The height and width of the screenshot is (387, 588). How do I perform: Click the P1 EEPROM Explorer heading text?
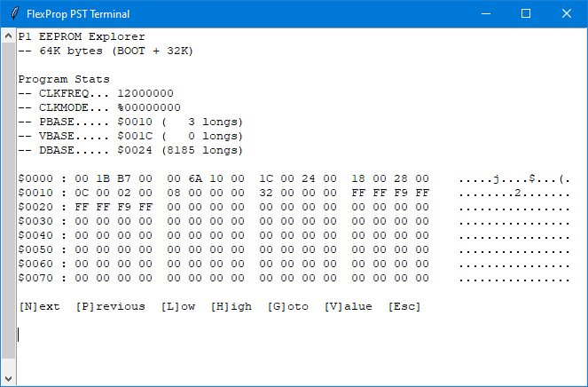[x=82, y=36]
